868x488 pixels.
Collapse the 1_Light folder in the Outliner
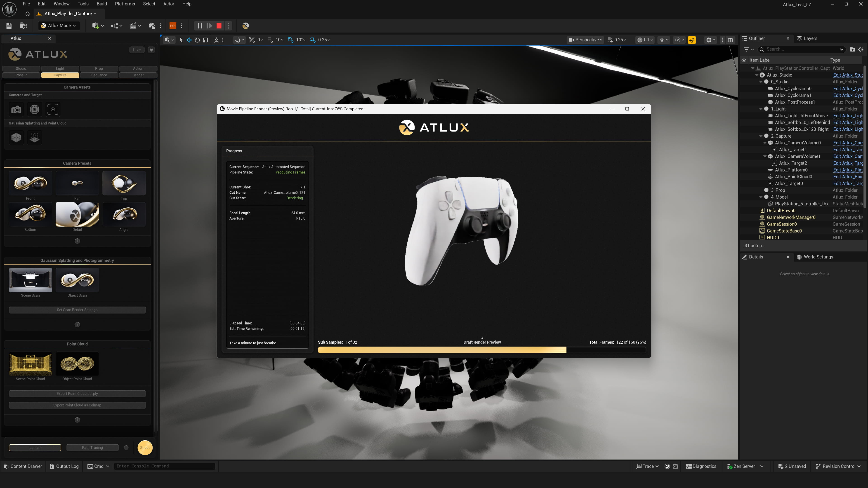[x=761, y=109]
